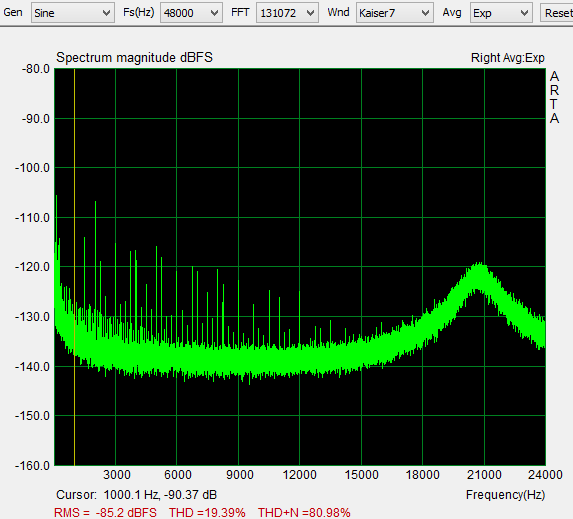
Task: Expand the Wnd window type dropdown
Action: (425, 13)
